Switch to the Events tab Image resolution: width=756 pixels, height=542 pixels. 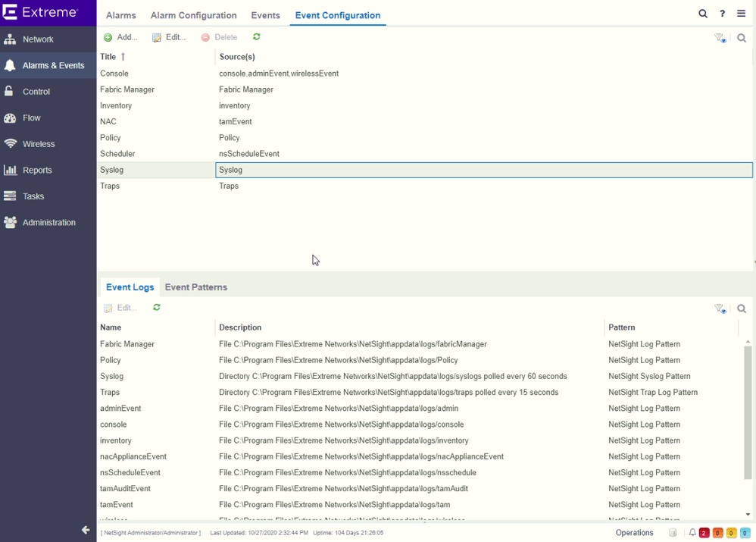coord(265,15)
